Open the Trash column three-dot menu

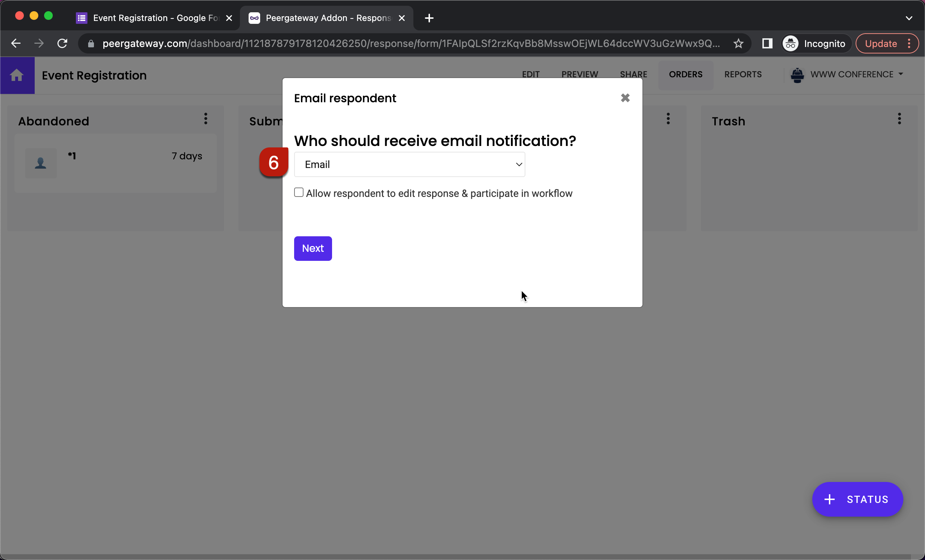[899, 119]
